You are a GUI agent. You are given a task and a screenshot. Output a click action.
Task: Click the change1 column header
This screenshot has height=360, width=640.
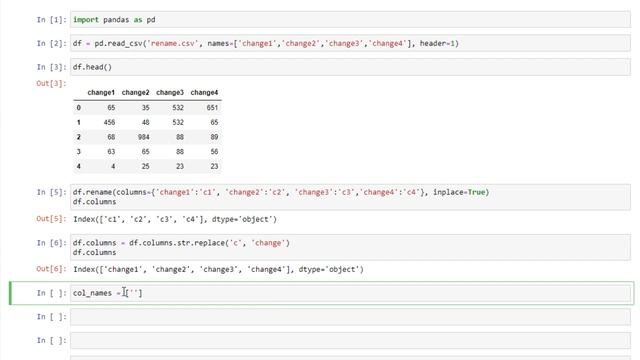tap(101, 93)
